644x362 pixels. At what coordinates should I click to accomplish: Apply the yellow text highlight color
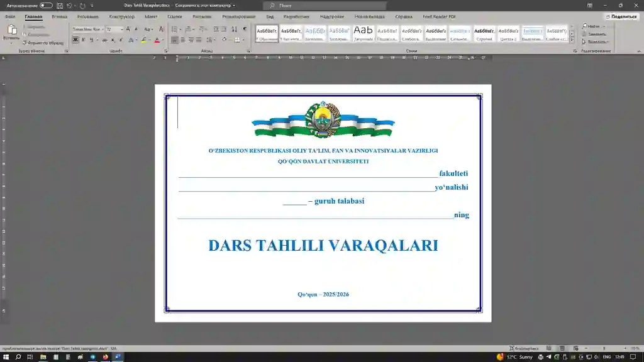coord(144,40)
